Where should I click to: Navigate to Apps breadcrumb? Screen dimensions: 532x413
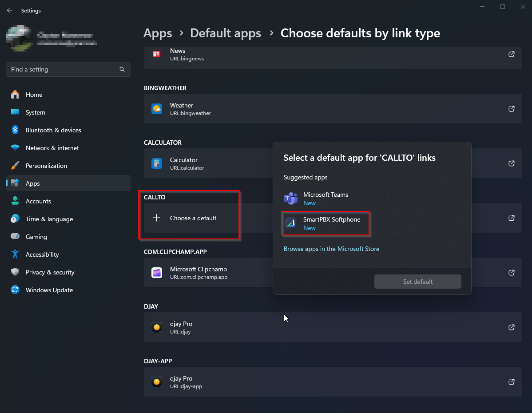click(158, 33)
